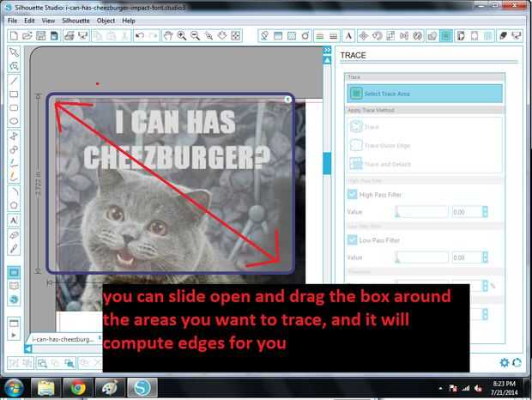The width and height of the screenshot is (532, 400).
Task: Open the Object menu
Action: [x=106, y=21]
